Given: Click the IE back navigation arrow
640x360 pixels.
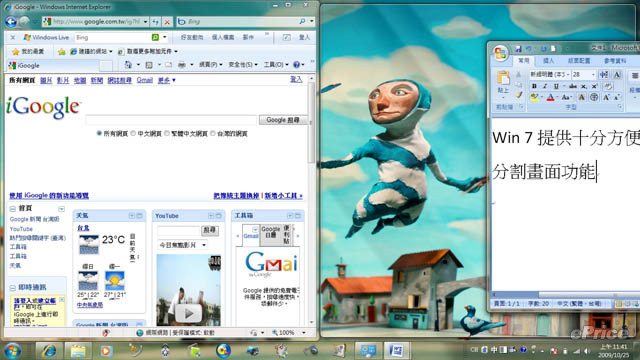Looking at the screenshot, I should (x=11, y=22).
